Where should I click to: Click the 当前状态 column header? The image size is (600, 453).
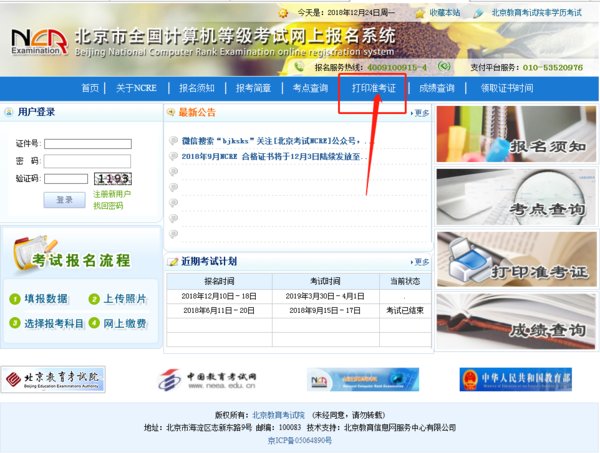tap(405, 281)
